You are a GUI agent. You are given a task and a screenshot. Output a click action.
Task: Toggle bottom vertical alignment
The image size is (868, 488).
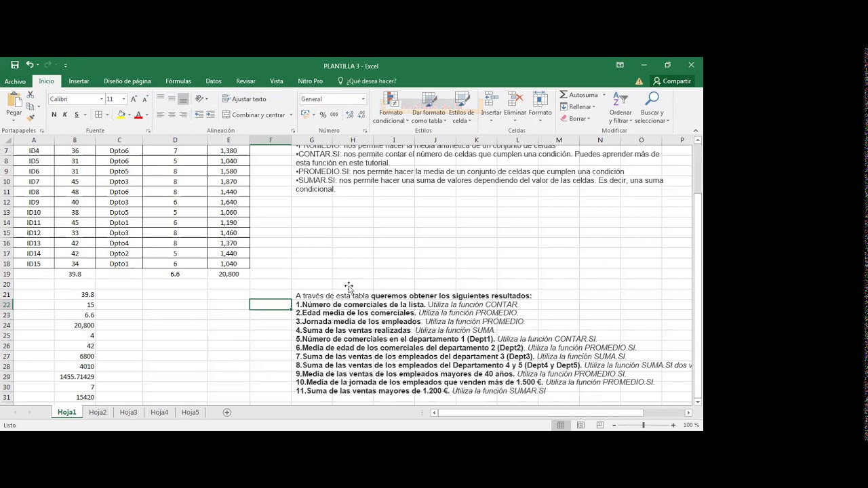click(182, 99)
